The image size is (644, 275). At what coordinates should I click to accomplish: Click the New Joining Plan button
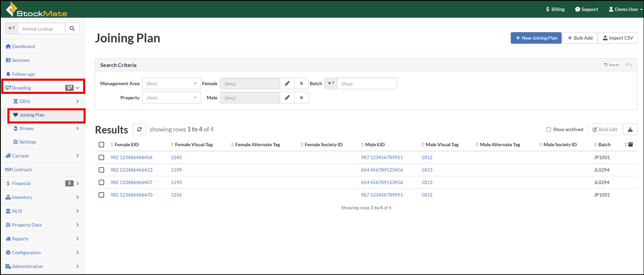pyautogui.click(x=536, y=38)
